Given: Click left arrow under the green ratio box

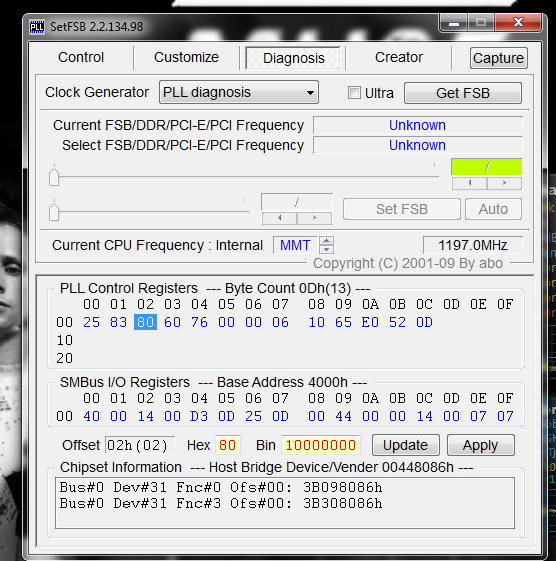Looking at the screenshot, I should pos(470,183).
